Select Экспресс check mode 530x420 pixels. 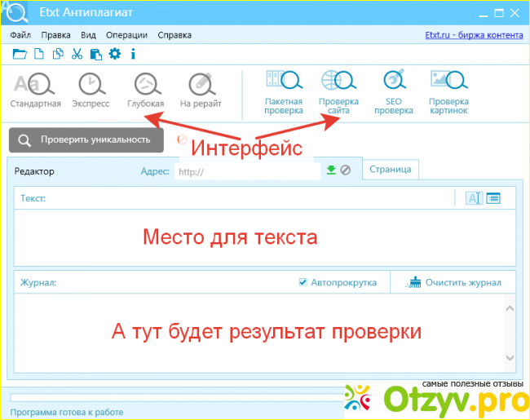[x=91, y=91]
